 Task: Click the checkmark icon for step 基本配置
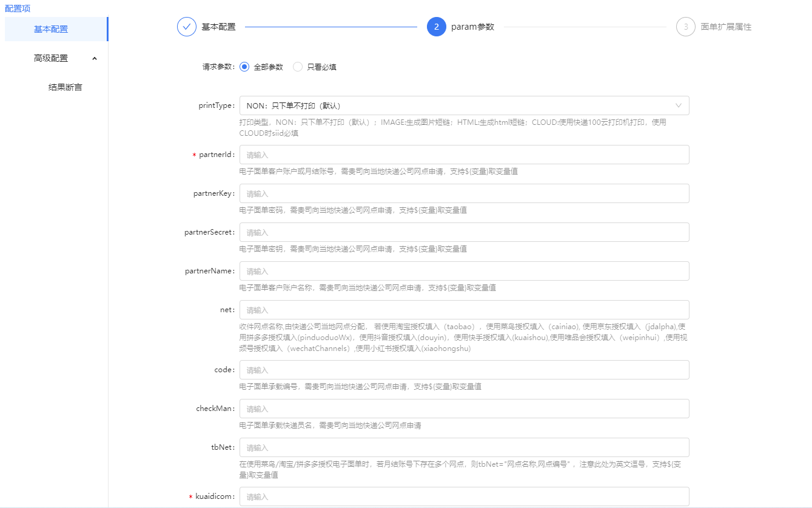click(187, 27)
